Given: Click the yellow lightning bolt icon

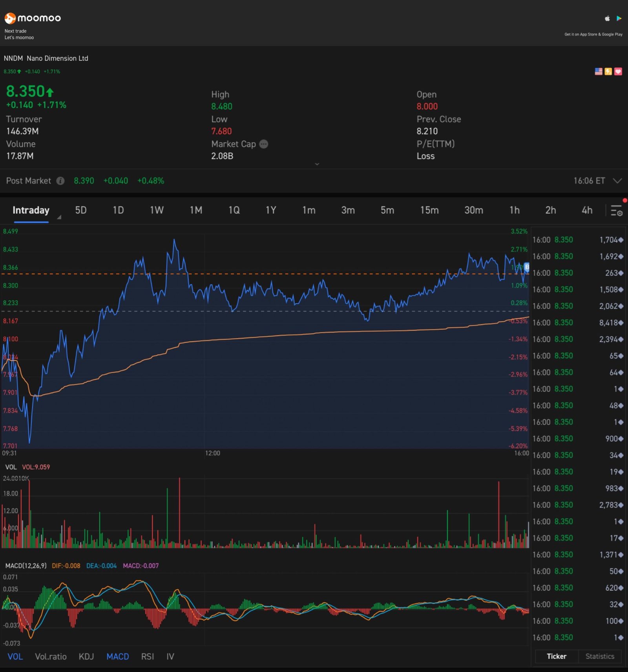Looking at the screenshot, I should (608, 71).
